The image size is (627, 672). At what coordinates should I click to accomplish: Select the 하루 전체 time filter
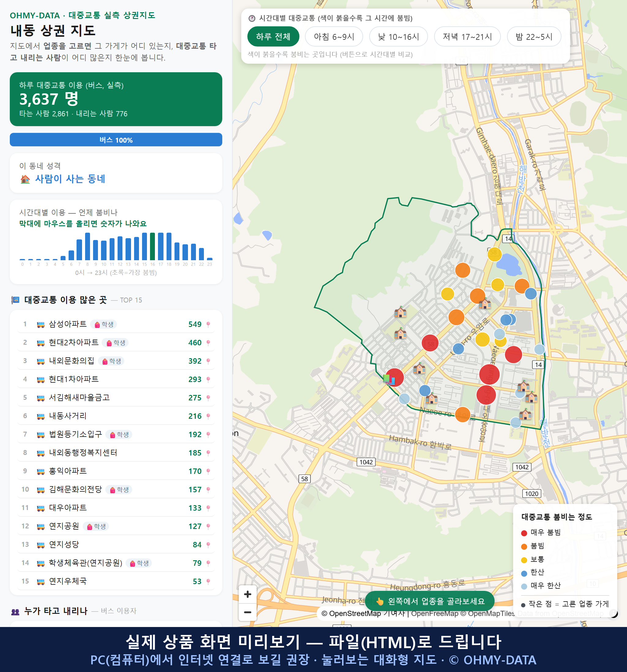tap(273, 36)
